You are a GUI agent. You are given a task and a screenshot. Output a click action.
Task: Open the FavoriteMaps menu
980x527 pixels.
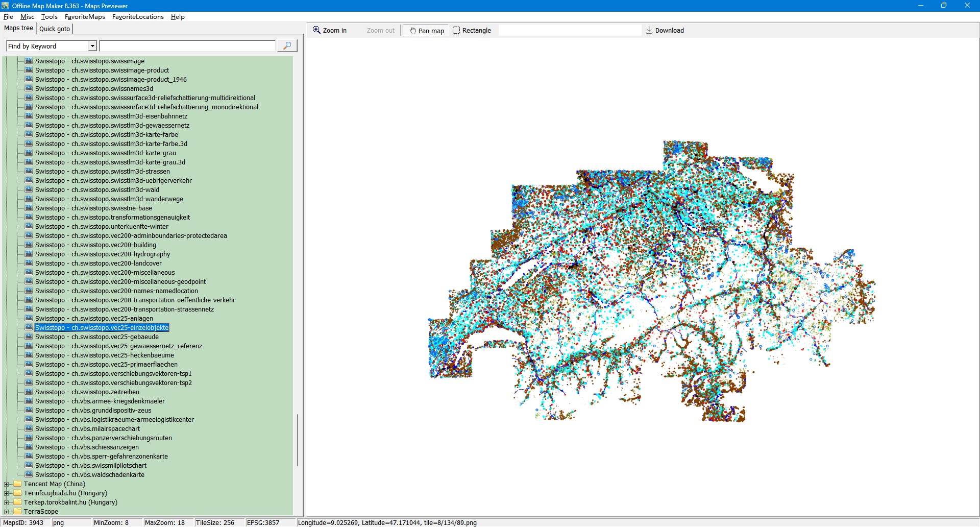[x=85, y=17]
